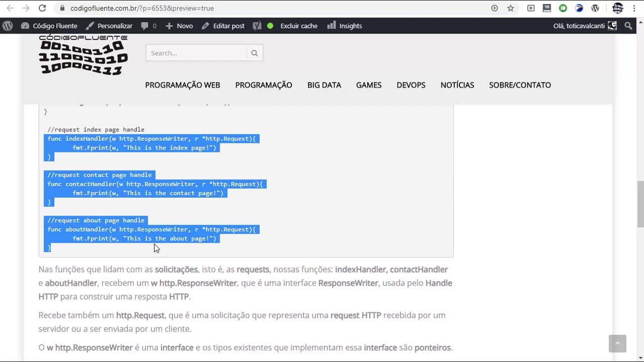Open the WordPress logo menu in admin bar
The height and width of the screenshot is (362, 644).
8,26
